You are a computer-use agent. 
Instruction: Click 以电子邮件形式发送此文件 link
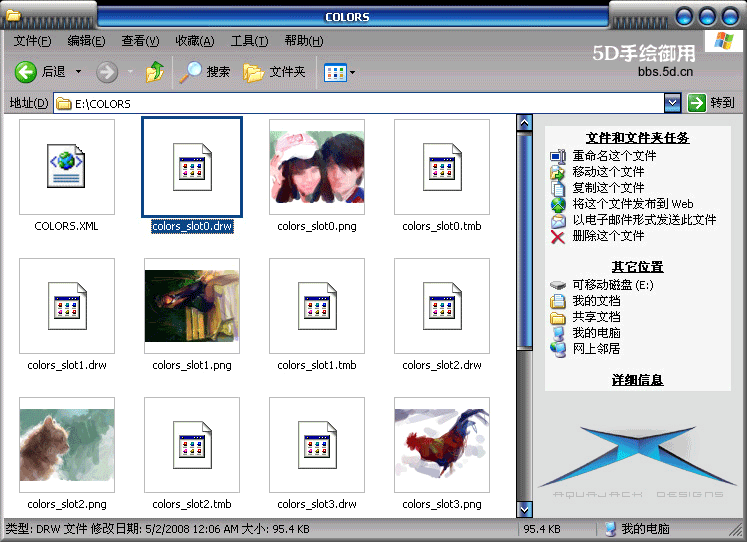pos(644,220)
